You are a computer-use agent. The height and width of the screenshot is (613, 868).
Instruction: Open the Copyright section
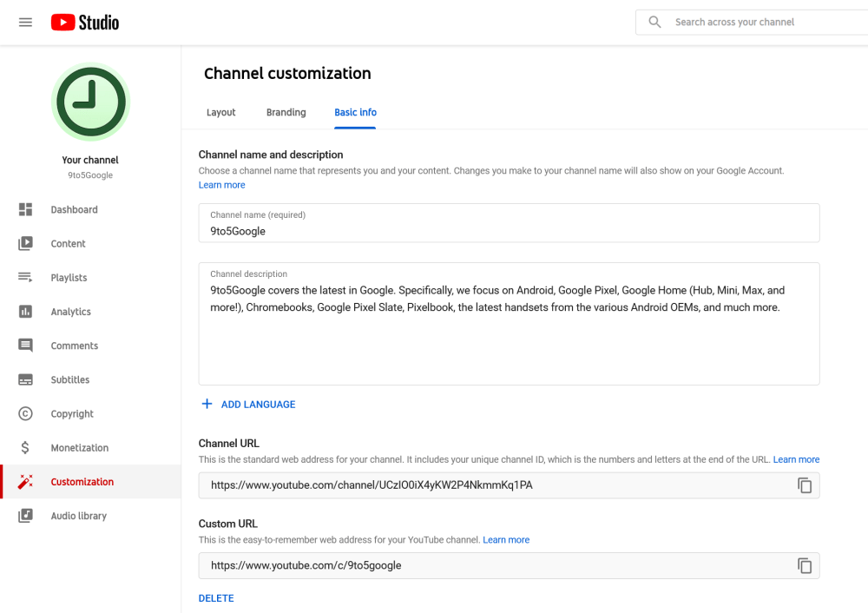pos(71,414)
